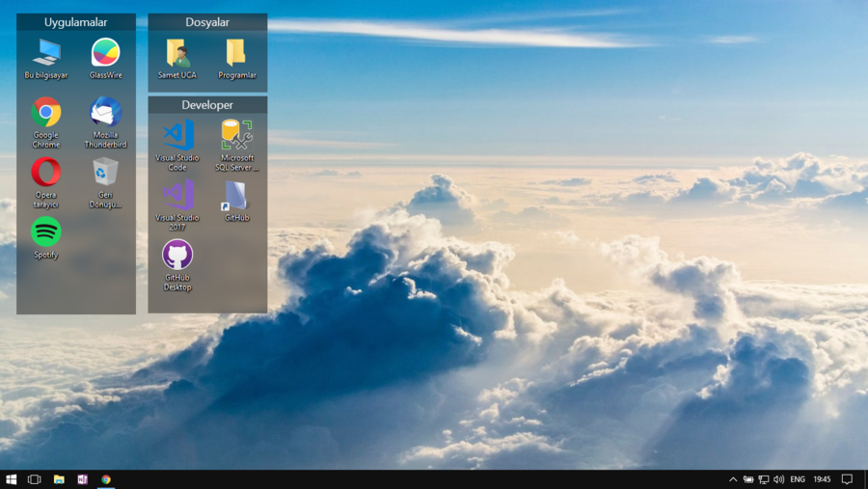Select the Google Chrome desktop shortcut
The image size is (868, 489).
(46, 113)
